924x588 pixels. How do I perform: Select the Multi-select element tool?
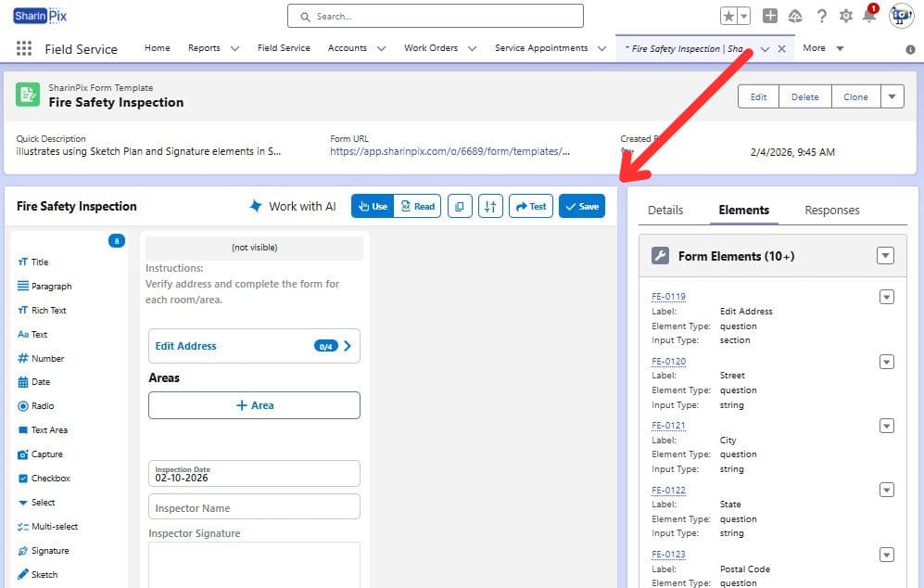[51, 526]
